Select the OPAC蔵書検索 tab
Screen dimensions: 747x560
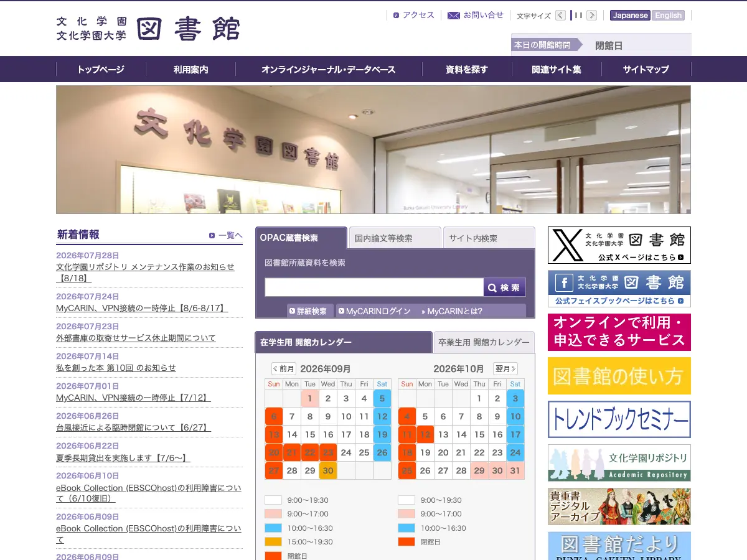coord(301,238)
